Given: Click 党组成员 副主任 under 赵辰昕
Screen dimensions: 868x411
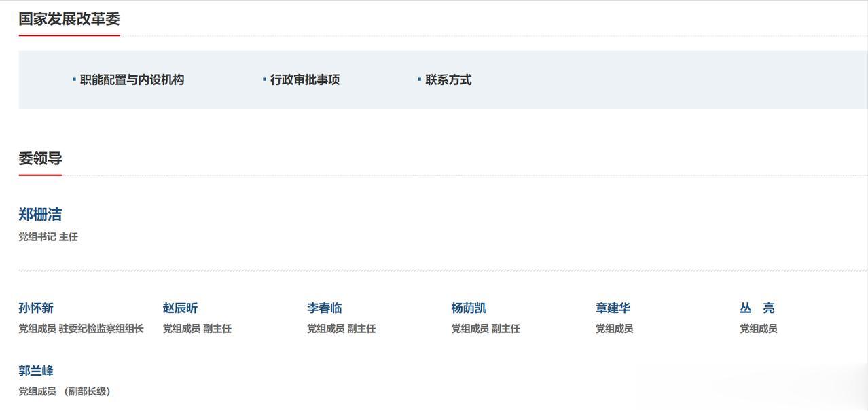Looking at the screenshot, I should tap(197, 329).
